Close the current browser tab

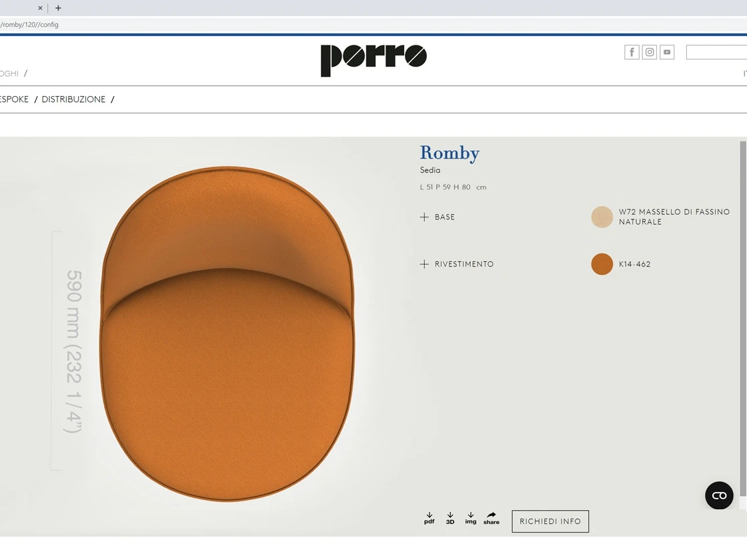pyautogui.click(x=40, y=8)
